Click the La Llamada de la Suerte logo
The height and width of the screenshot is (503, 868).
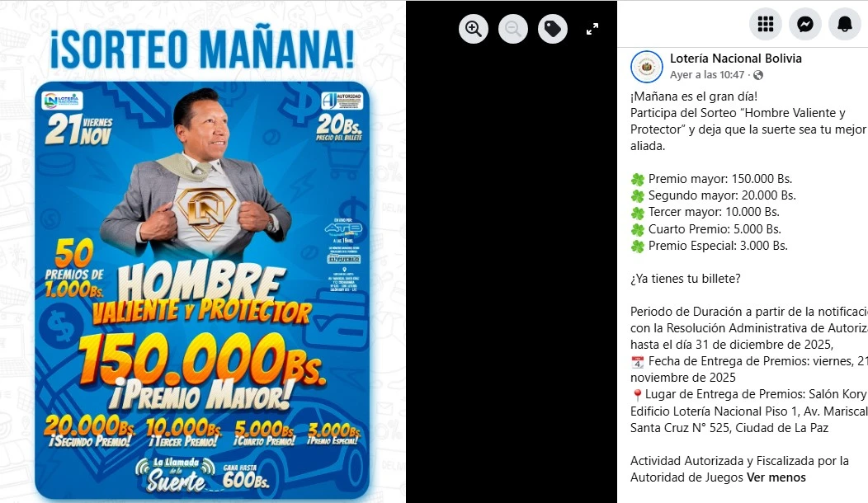(x=176, y=475)
